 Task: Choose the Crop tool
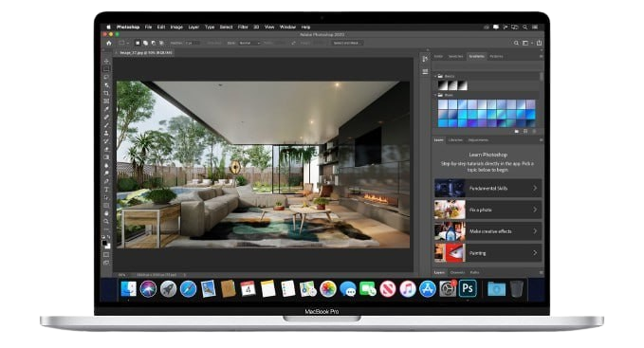106,93
